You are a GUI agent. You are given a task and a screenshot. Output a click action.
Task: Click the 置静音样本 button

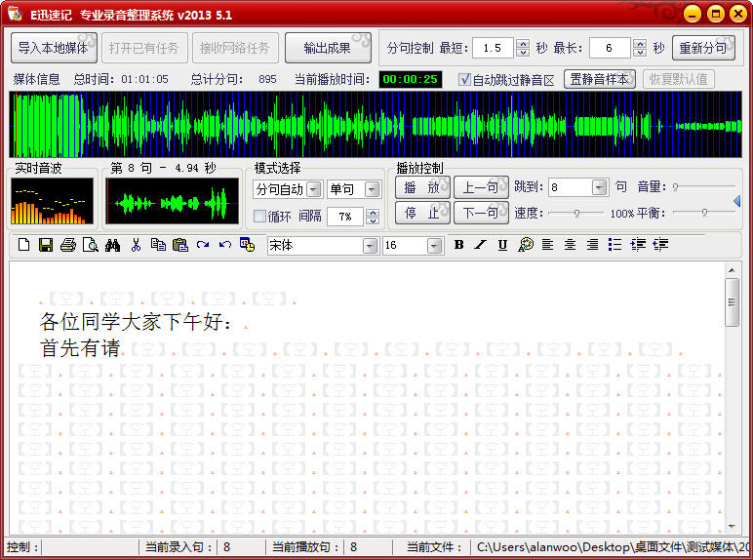pyautogui.click(x=600, y=79)
